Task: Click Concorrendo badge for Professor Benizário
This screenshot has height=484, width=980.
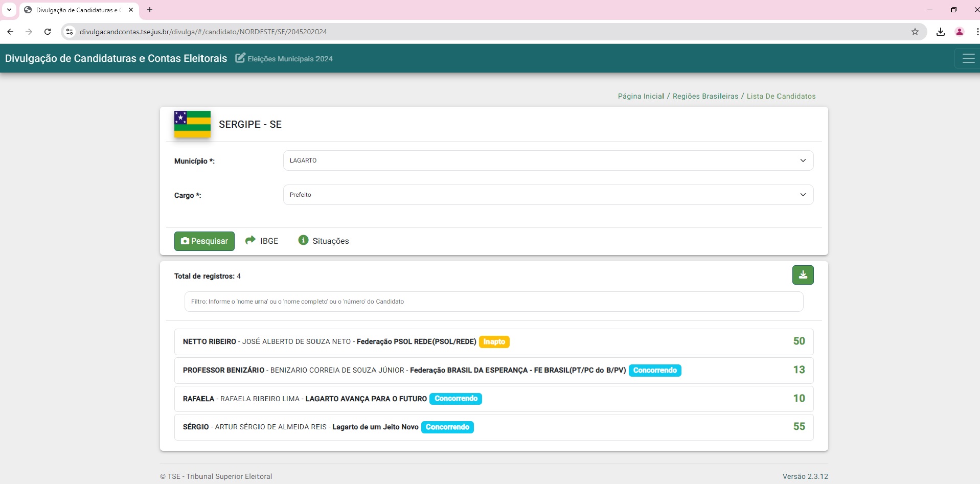Action: (655, 371)
